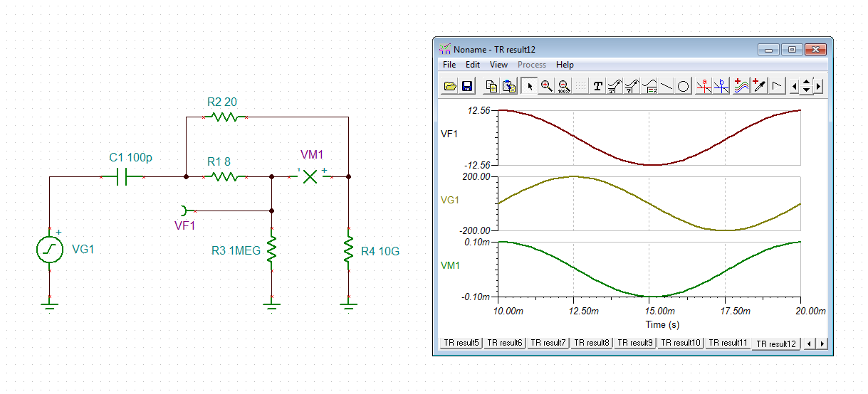This screenshot has width=868, height=394.
Task: Click the VG1 curve label in plot
Action: [450, 200]
